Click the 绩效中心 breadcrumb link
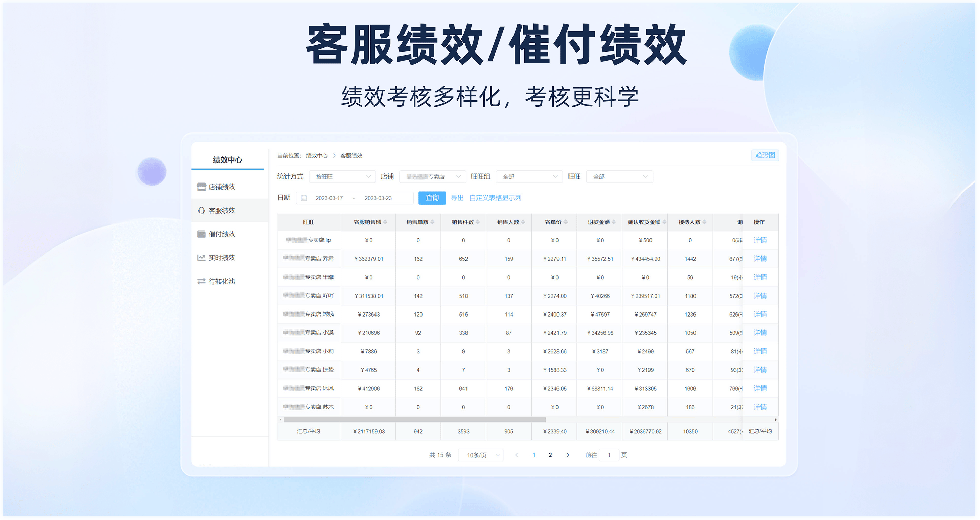The image size is (980, 520). click(x=317, y=156)
